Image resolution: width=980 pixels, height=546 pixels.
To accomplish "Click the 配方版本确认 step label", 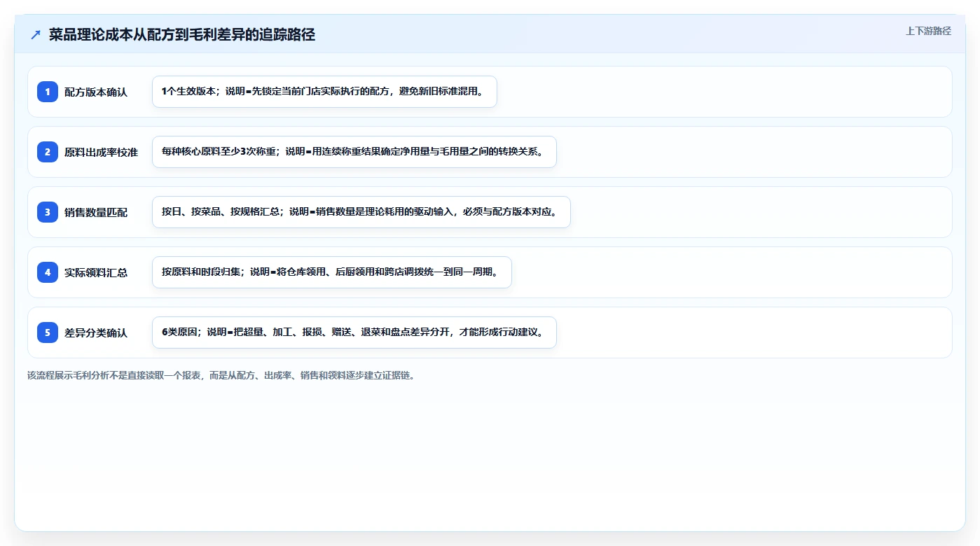I will click(96, 92).
